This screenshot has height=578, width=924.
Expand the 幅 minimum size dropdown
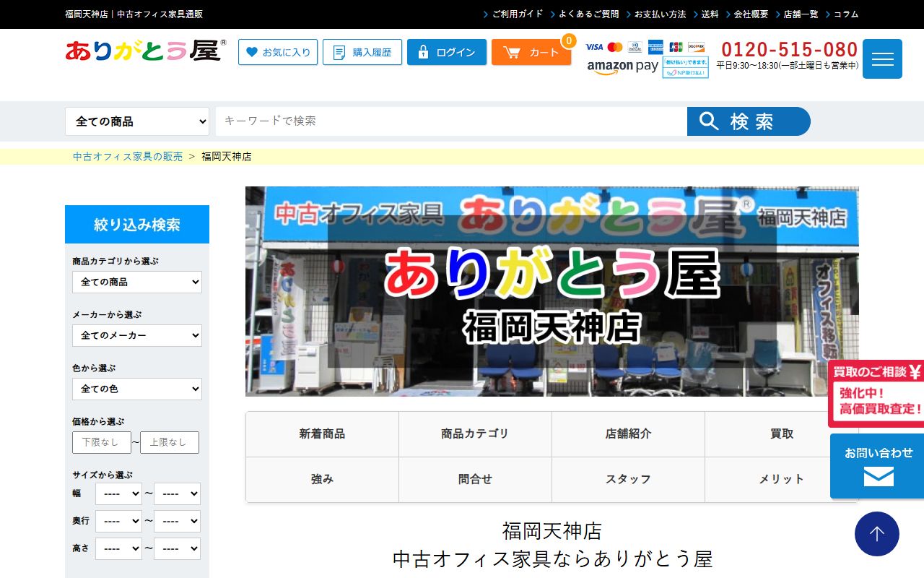point(118,493)
